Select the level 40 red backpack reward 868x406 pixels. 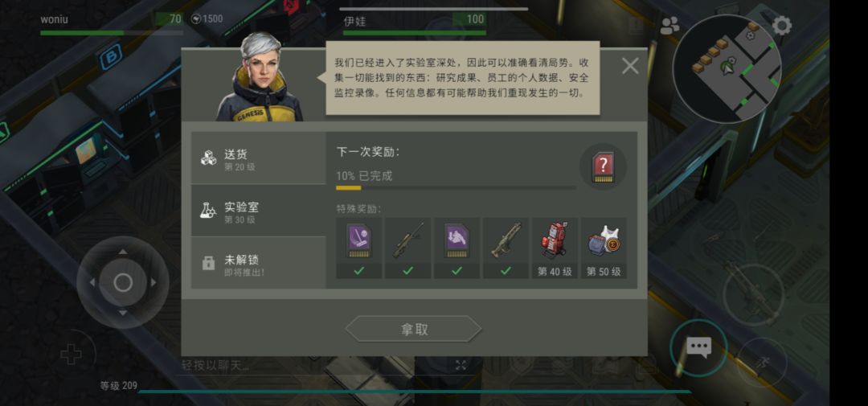[x=555, y=248]
